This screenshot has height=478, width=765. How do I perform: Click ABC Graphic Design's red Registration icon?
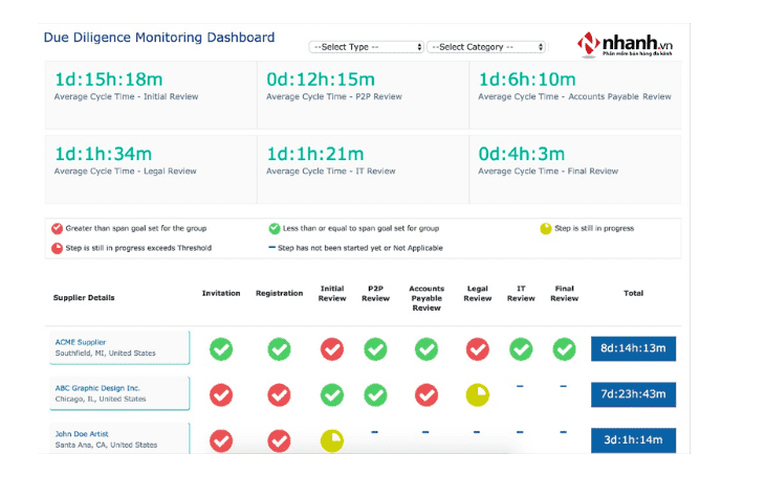point(279,395)
